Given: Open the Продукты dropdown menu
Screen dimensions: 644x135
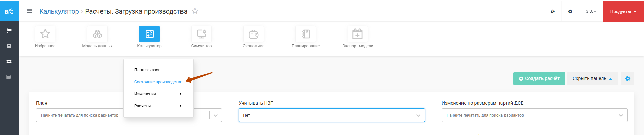Looking at the screenshot, I should click(x=623, y=12).
